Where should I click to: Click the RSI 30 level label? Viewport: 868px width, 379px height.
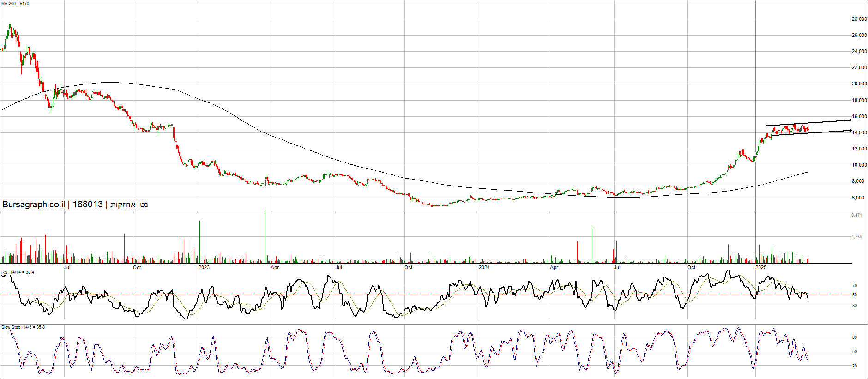(x=855, y=306)
